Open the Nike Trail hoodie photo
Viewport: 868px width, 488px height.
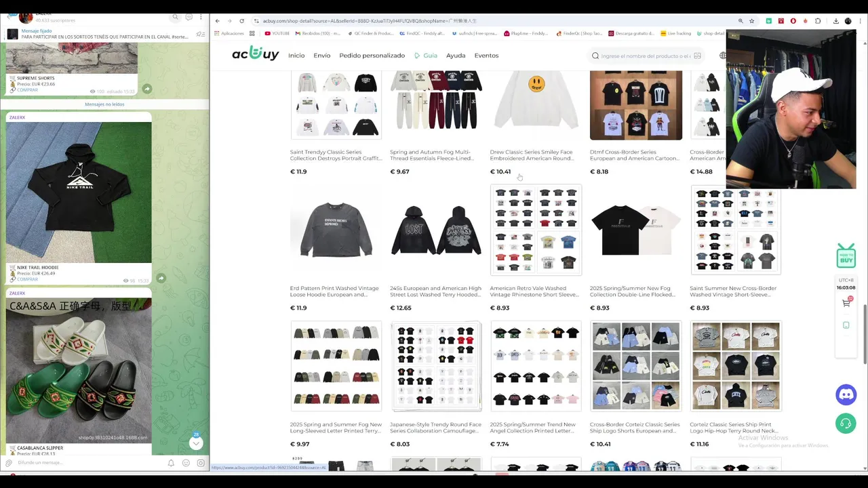click(x=79, y=192)
